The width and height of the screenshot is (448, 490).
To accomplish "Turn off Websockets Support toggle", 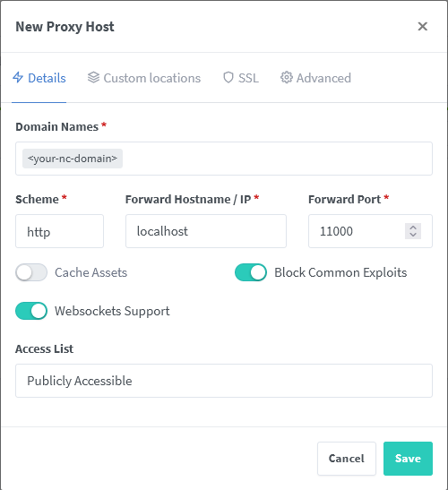I will pos(31,311).
